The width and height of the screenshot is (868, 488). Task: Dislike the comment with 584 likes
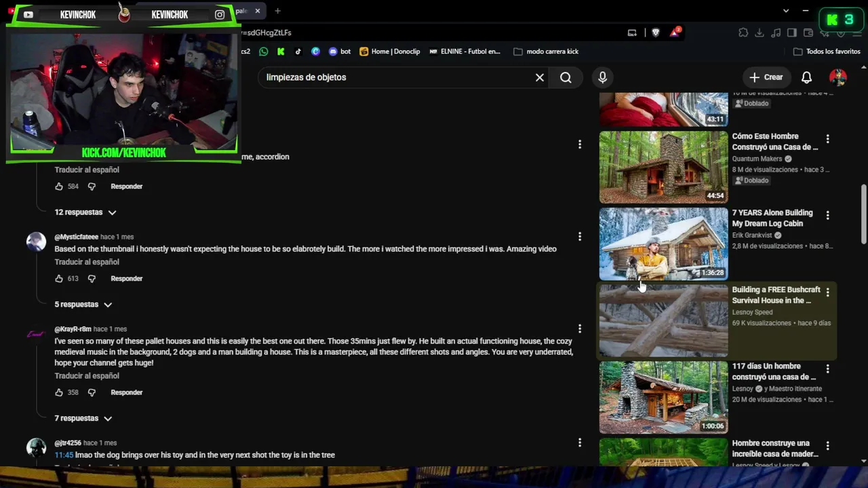tap(92, 186)
